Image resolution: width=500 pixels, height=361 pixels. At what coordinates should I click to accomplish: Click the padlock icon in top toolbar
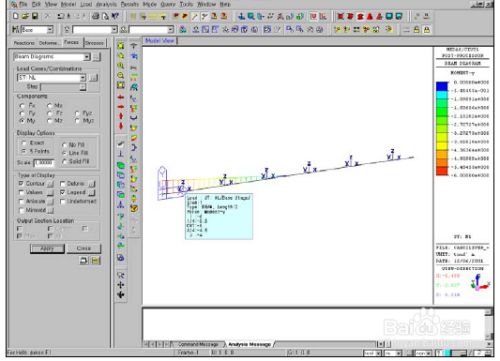click(426, 30)
